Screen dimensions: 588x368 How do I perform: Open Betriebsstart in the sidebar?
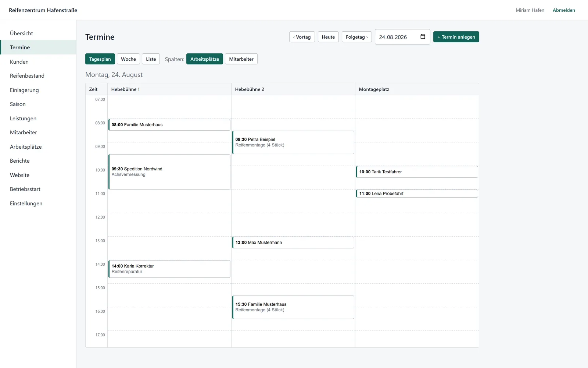pos(38,189)
